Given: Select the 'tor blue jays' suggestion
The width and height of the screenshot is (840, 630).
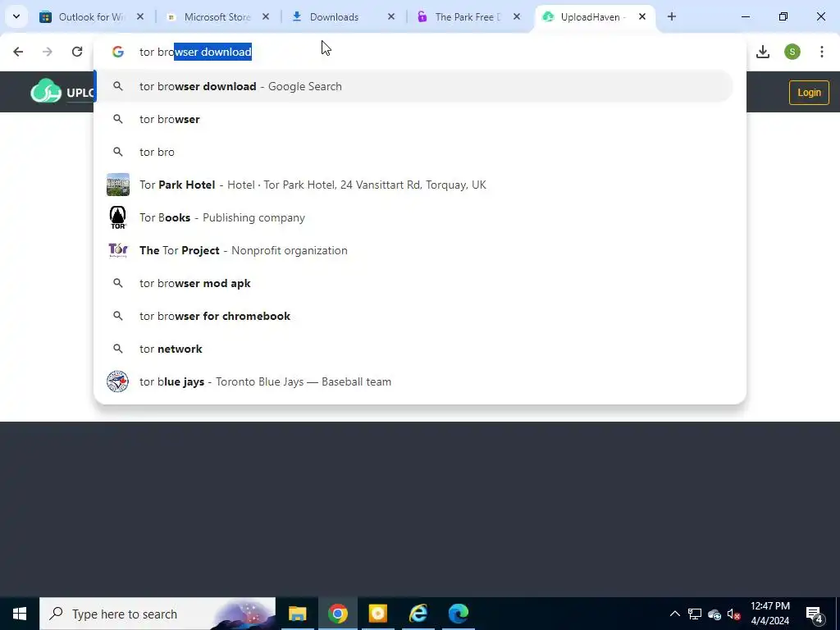Looking at the screenshot, I should click(413, 381).
